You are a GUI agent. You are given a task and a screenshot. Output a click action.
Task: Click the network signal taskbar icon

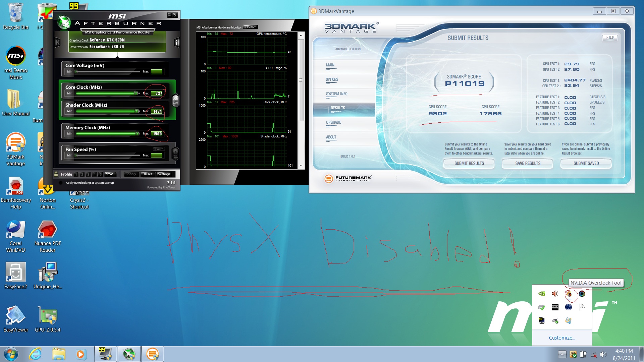pos(593,354)
